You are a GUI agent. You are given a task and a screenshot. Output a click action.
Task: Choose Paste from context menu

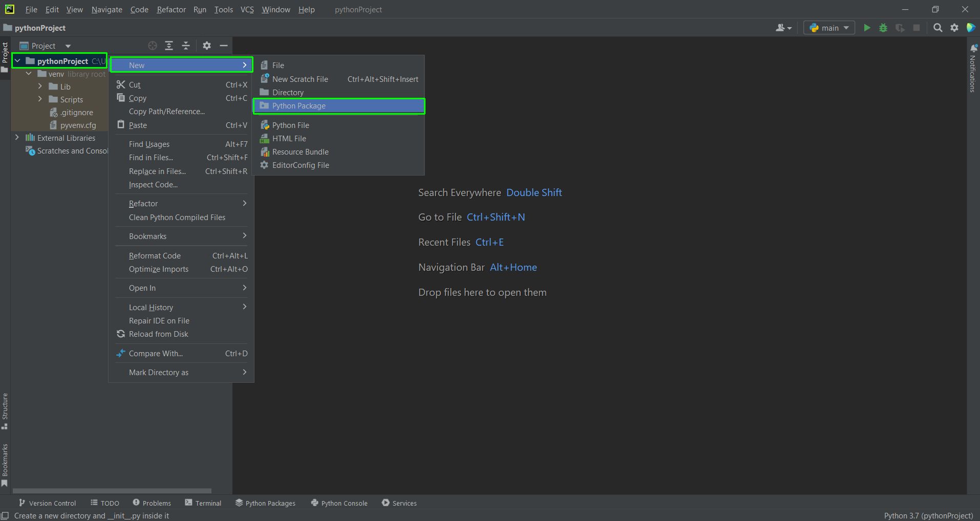[x=182, y=125]
